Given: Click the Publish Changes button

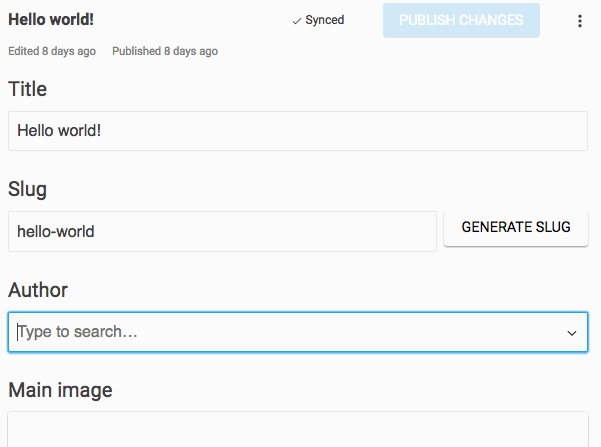Looking at the screenshot, I should coord(461,21).
